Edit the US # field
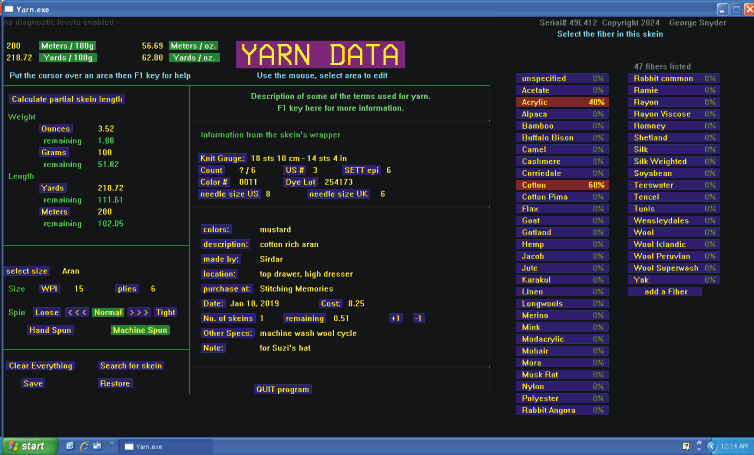Viewport: 754px width, 455px height. point(294,170)
